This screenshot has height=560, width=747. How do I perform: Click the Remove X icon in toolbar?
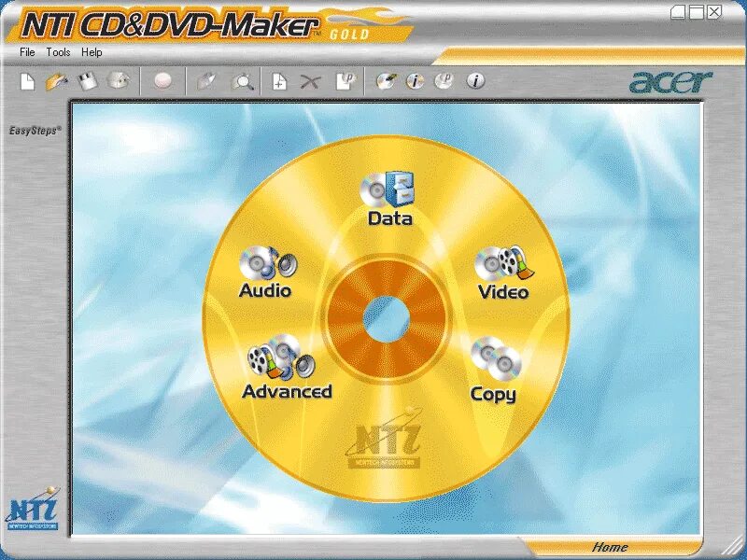pyautogui.click(x=310, y=82)
